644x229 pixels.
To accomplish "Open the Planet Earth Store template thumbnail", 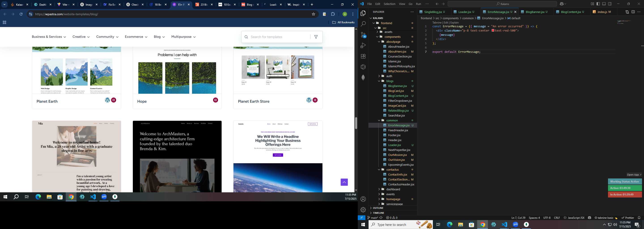I will point(278,70).
